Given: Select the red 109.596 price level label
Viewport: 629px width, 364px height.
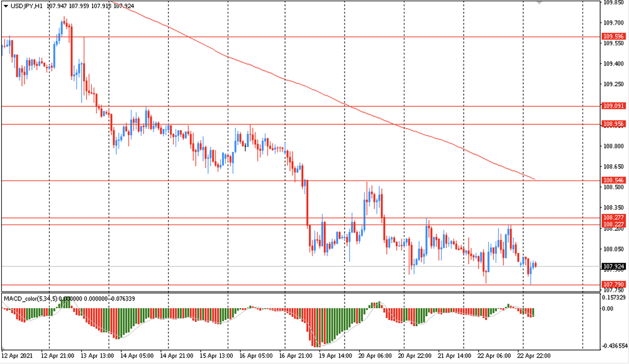Looking at the screenshot, I should click(x=614, y=36).
